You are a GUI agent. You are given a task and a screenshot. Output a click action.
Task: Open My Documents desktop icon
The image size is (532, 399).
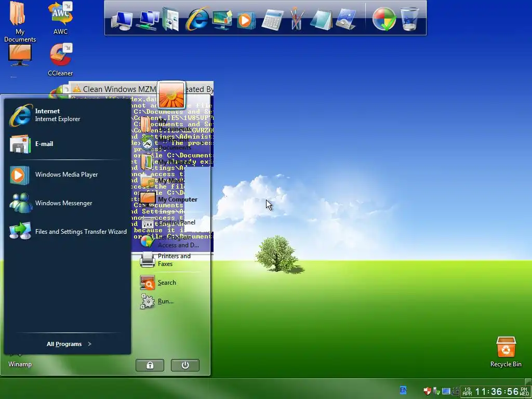[x=19, y=22]
